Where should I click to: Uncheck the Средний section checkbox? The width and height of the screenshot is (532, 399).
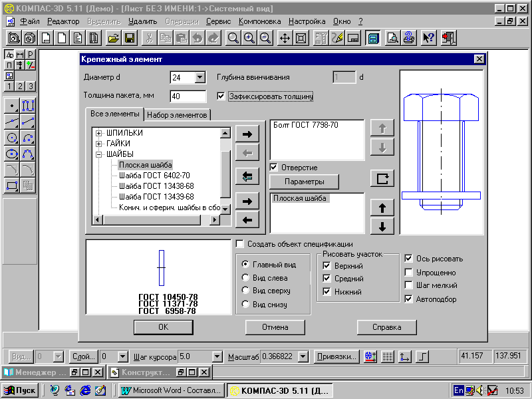tap(327, 279)
